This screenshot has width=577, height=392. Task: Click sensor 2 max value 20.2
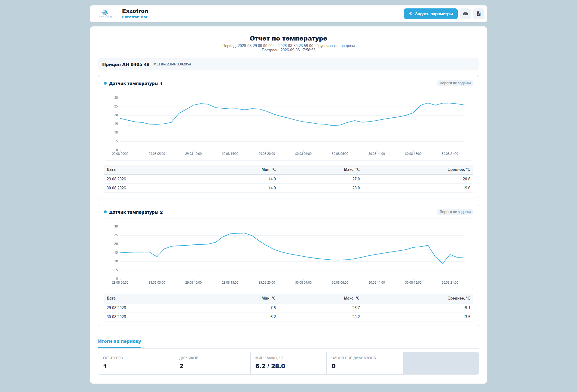[356, 317]
